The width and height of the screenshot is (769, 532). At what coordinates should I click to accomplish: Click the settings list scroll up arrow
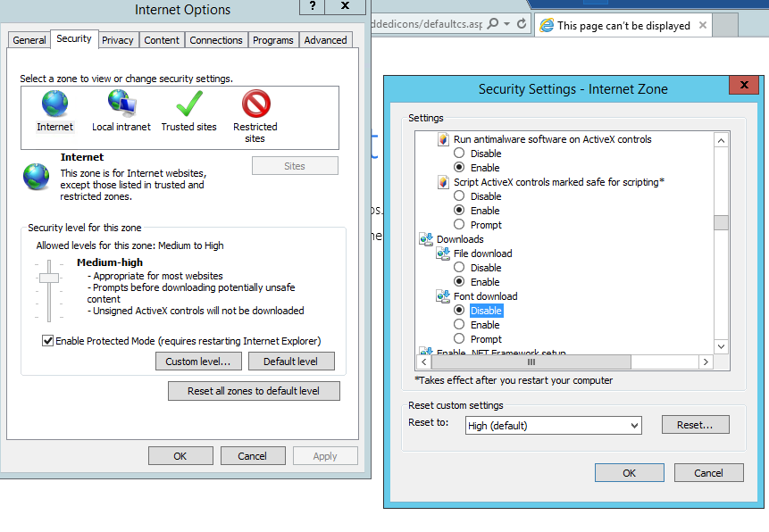[x=721, y=141]
